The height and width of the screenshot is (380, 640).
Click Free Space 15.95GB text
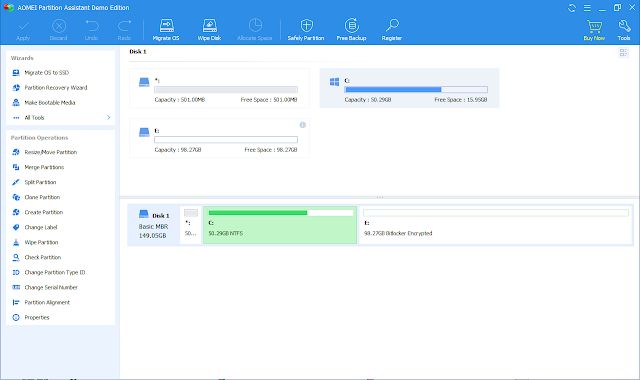[x=460, y=100]
